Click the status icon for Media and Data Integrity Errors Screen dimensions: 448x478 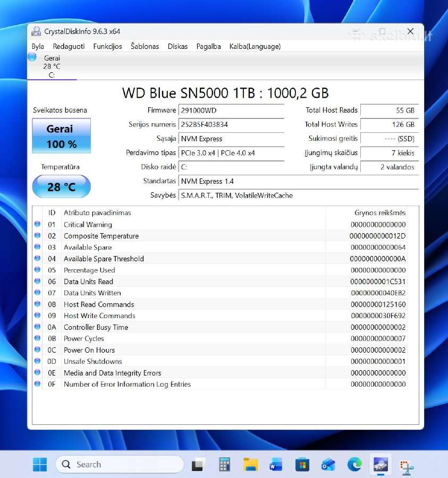pos(38,372)
